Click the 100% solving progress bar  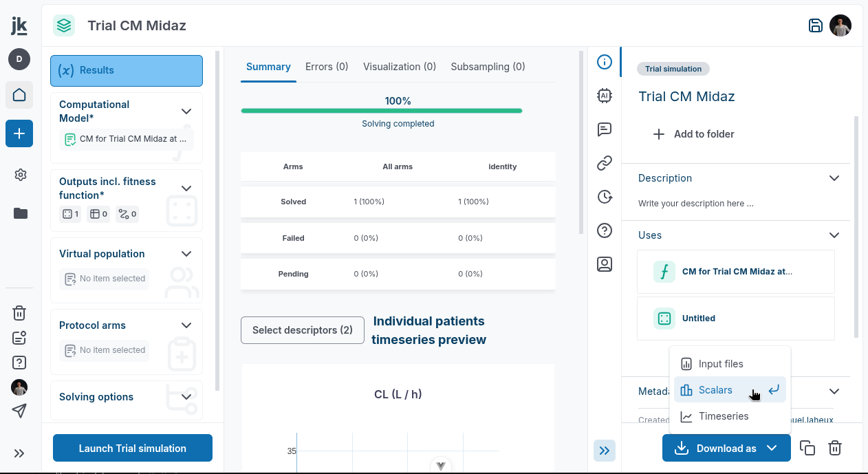pos(381,111)
